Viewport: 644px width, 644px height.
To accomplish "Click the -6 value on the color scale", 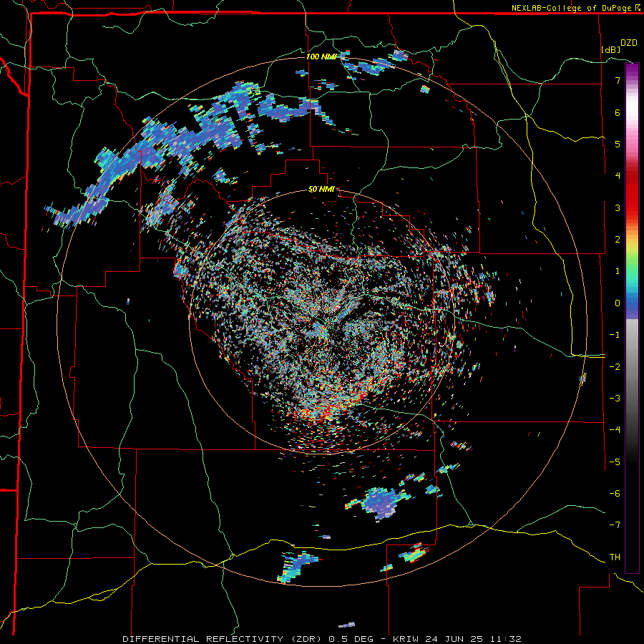I will tap(615, 493).
